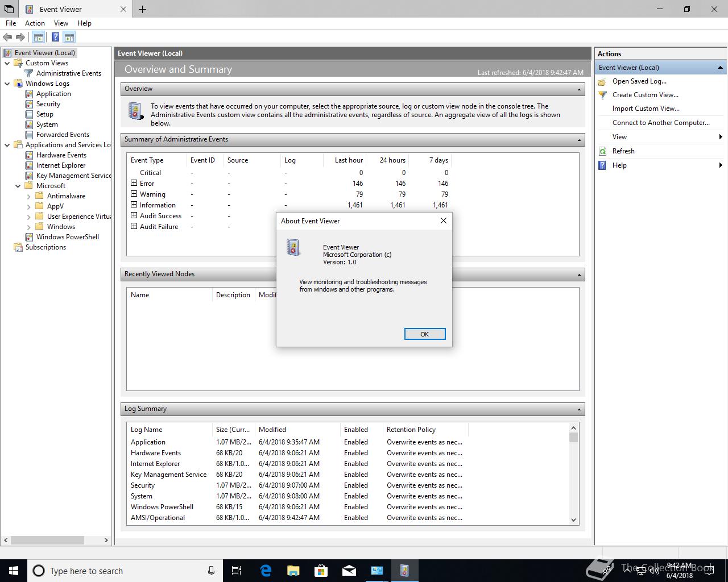
Task: Click the Type here to search box
Action: coord(125,571)
